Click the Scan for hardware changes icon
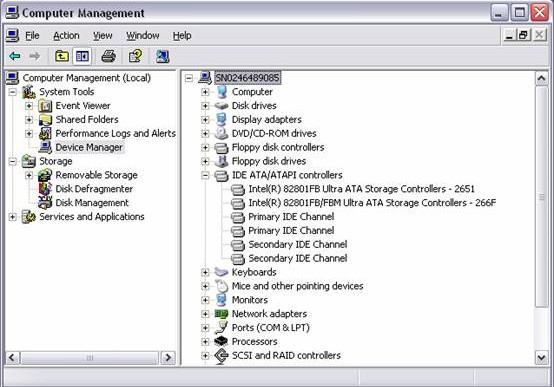This screenshot has width=554, height=387. pyautogui.click(x=162, y=56)
